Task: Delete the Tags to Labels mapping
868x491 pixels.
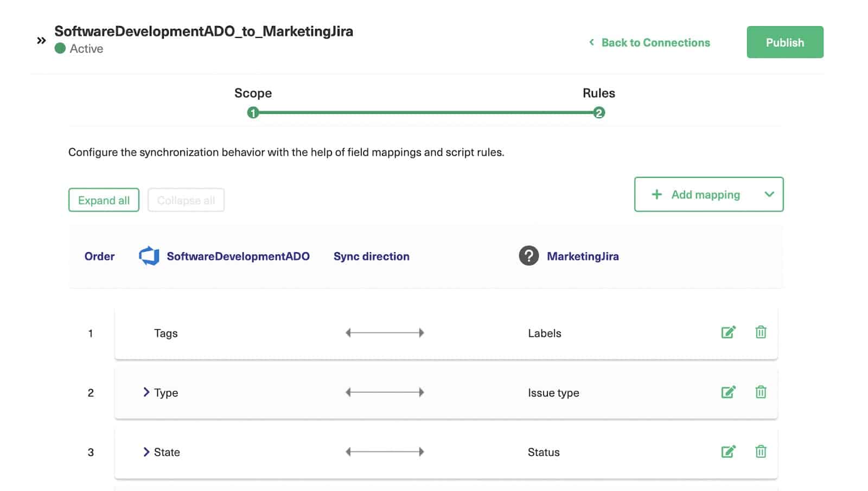Action: [x=761, y=332]
